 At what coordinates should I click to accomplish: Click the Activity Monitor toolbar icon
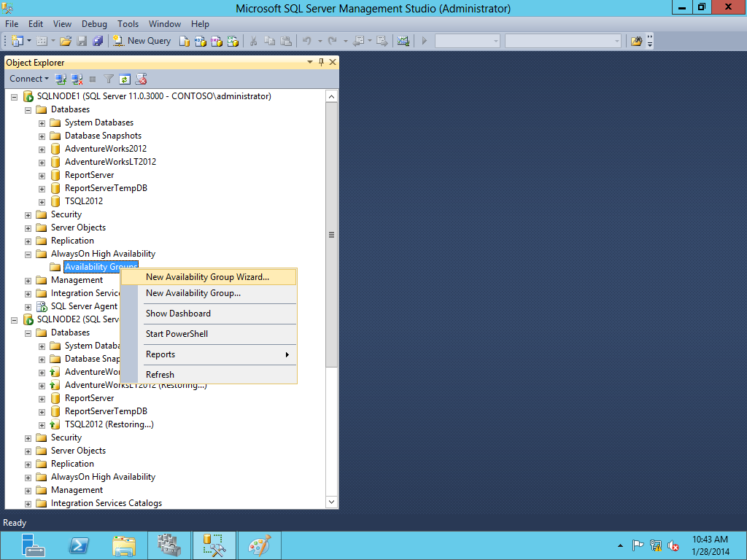[403, 41]
